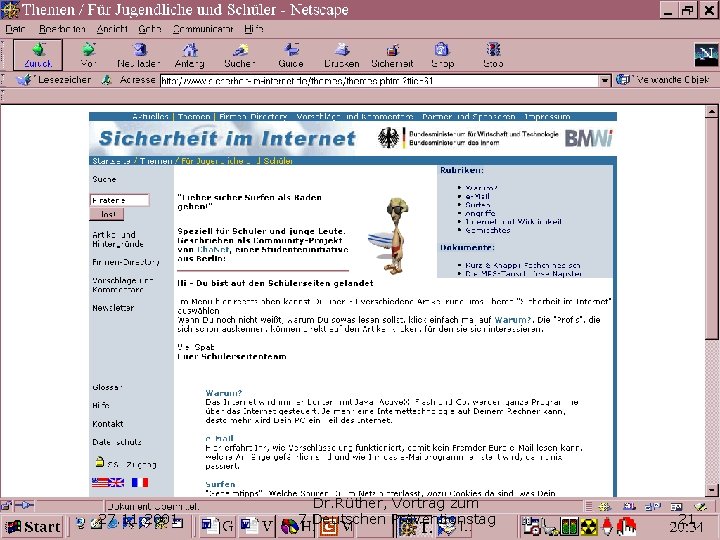Click the Aktuelles top navigation link

coord(150,117)
